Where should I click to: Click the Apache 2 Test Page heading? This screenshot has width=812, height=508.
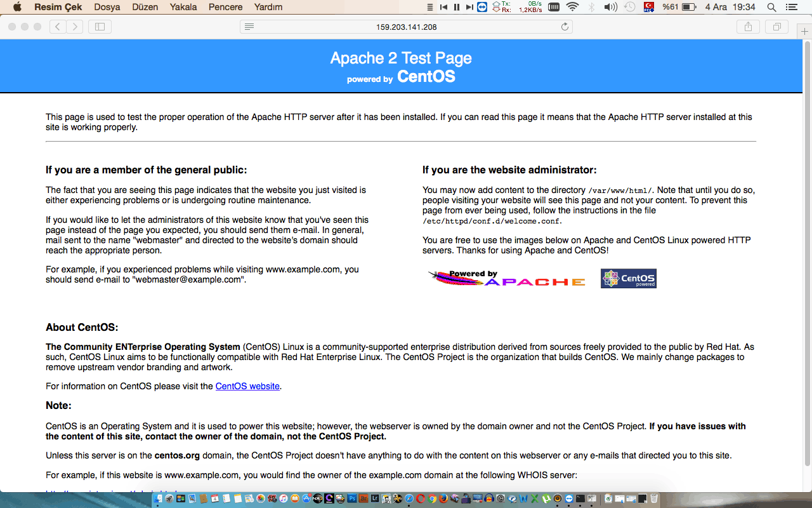pos(401,58)
